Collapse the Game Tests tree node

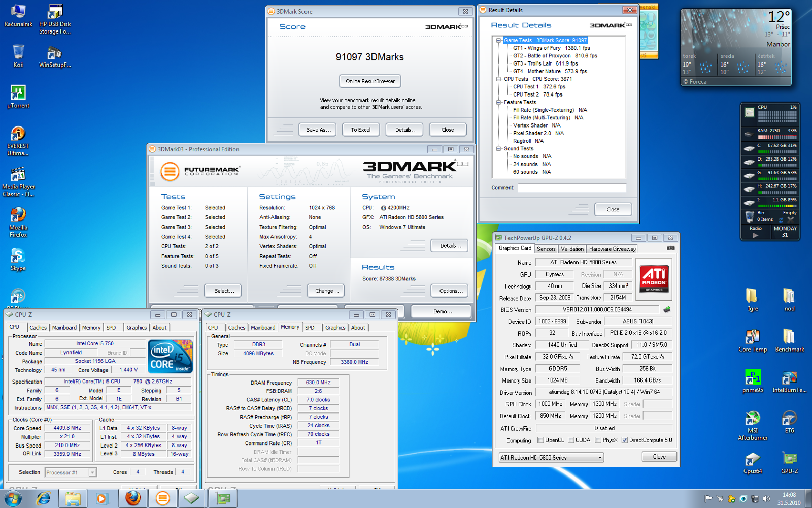pos(499,40)
